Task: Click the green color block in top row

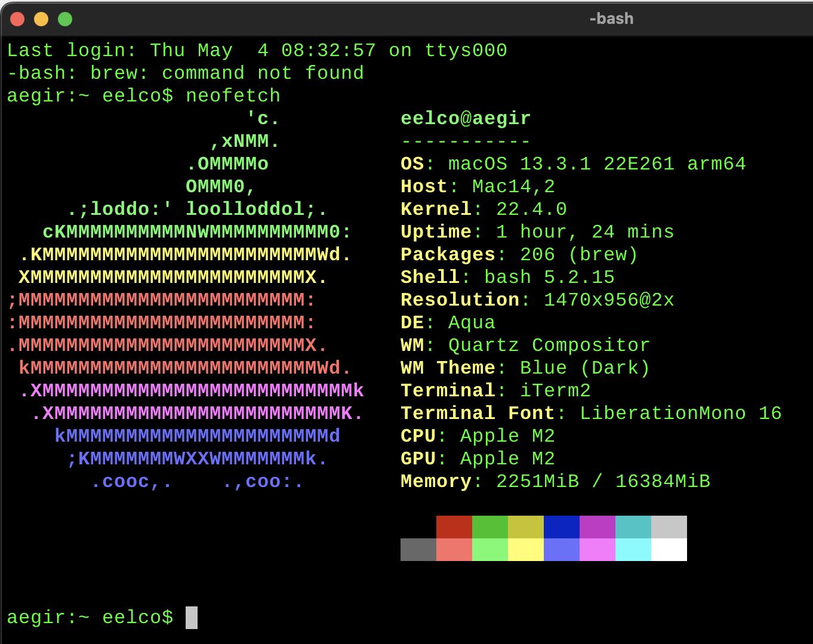Action: coord(490,527)
